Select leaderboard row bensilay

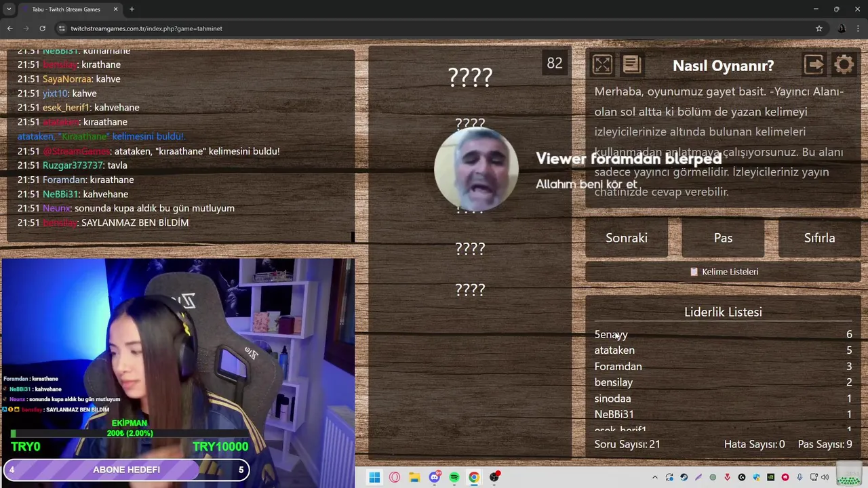click(723, 382)
